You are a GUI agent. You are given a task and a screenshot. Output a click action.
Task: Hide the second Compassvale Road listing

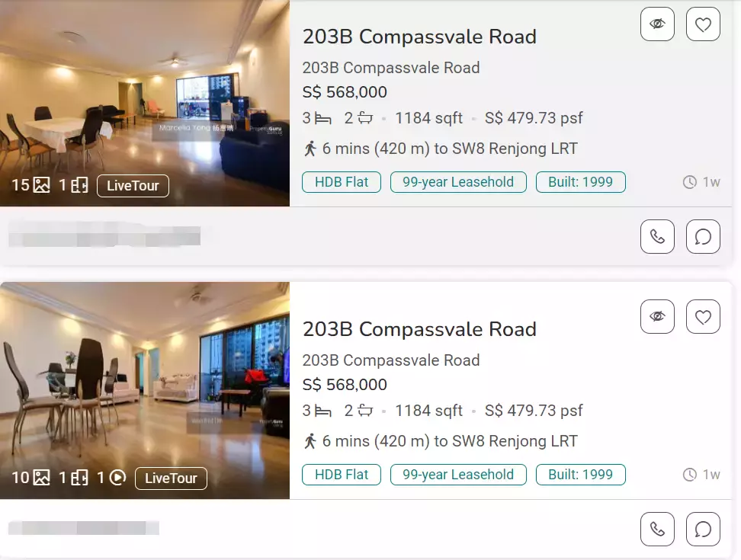point(657,316)
